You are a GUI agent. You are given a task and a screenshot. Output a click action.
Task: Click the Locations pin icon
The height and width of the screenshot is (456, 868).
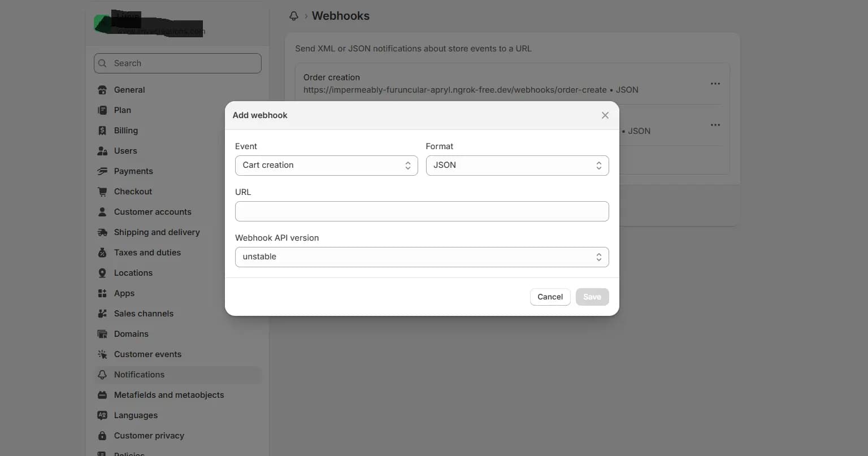(x=102, y=273)
